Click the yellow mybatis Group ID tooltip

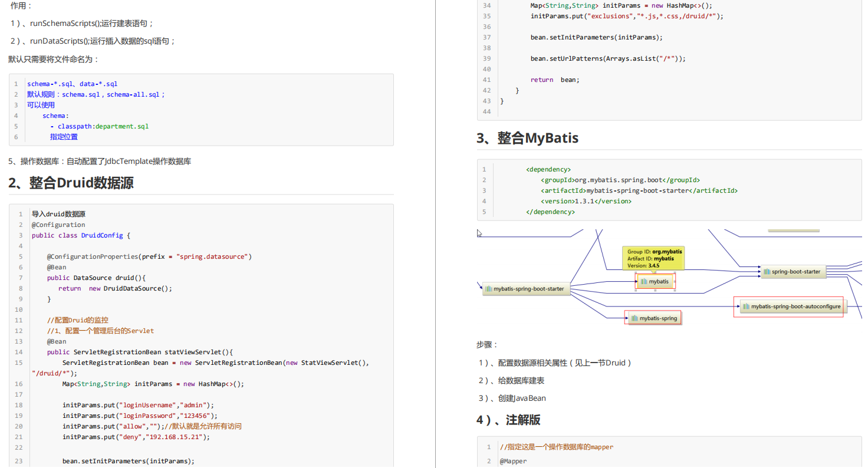click(654, 259)
